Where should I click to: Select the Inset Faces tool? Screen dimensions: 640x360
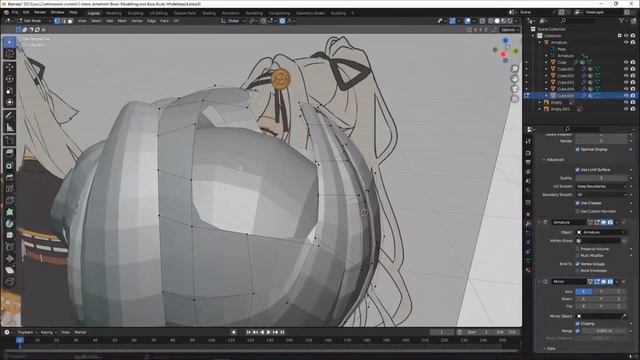point(9,165)
